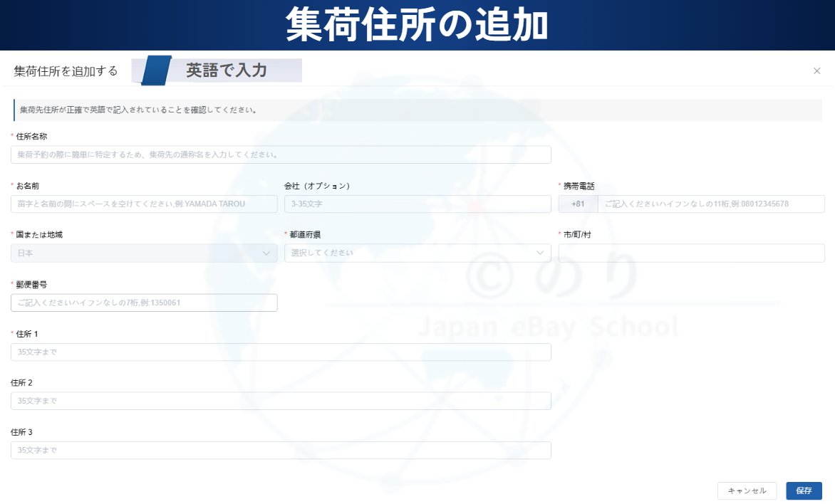Focus the 携帯電話 number field

click(710, 204)
